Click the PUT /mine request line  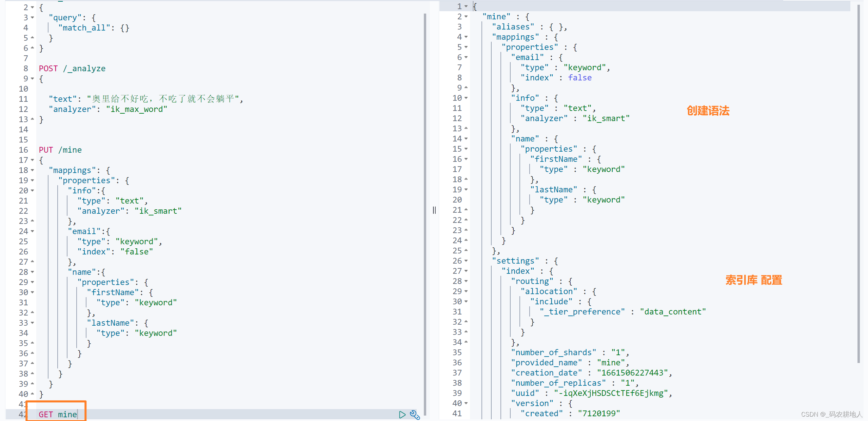[x=60, y=150]
